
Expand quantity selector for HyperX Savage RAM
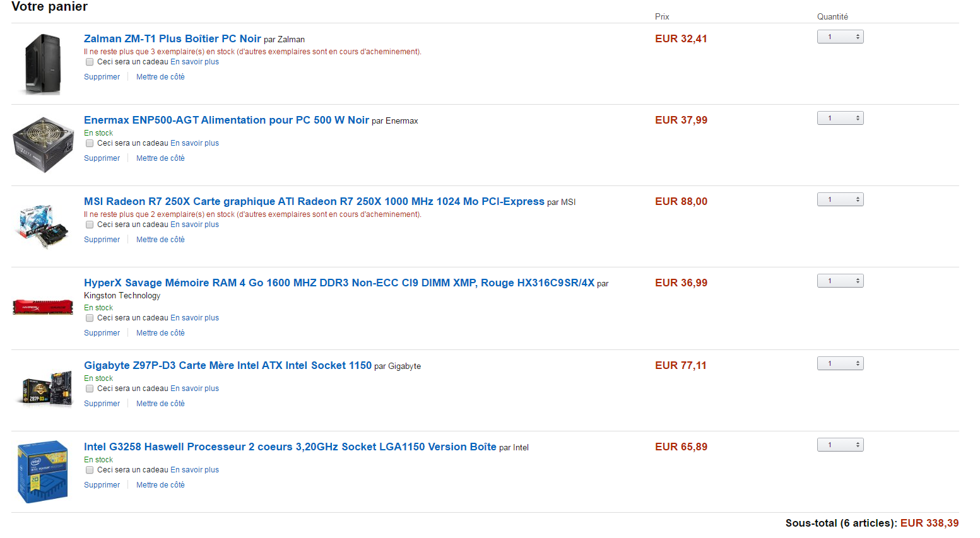(840, 281)
